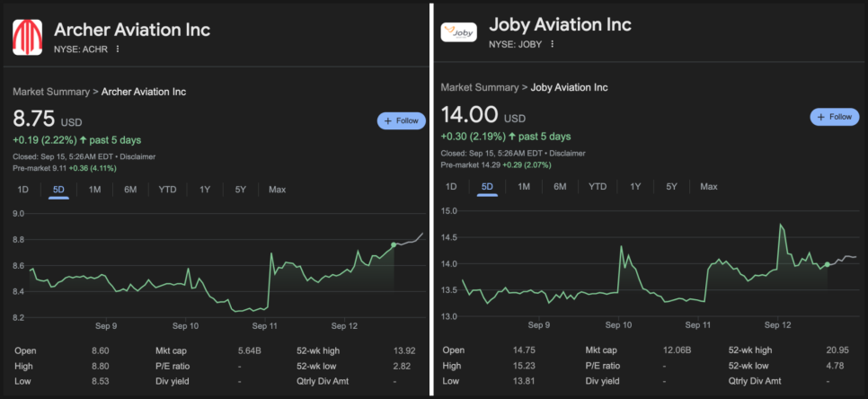The image size is (868, 399).
Task: Click the Joby Aviation logo icon
Action: point(458,32)
